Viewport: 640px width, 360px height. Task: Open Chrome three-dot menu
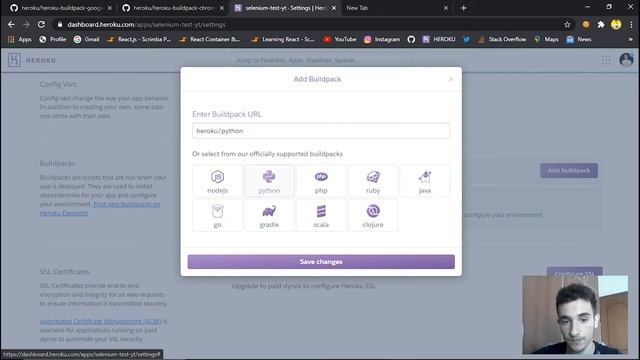click(631, 24)
